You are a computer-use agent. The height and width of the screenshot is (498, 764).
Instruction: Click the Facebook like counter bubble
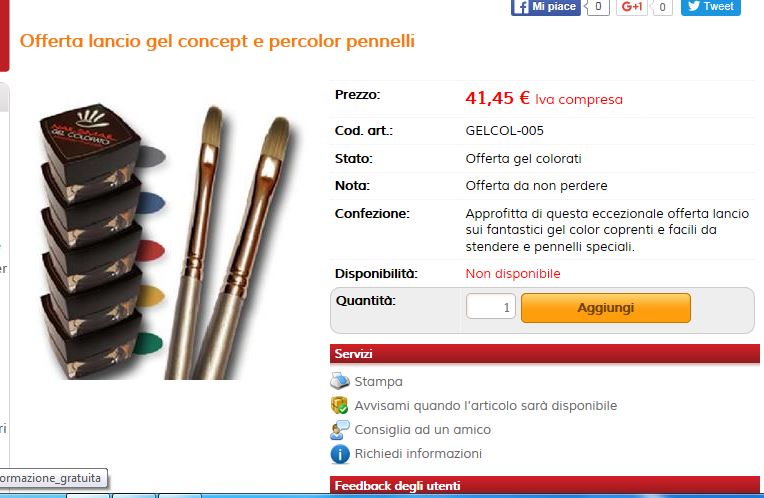click(x=597, y=7)
